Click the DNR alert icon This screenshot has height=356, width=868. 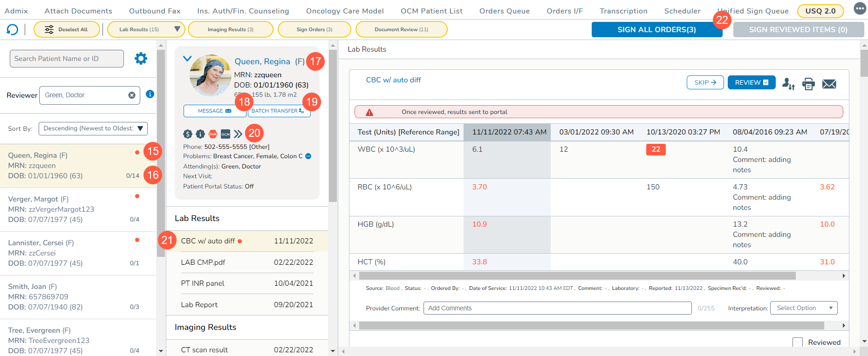(x=213, y=134)
